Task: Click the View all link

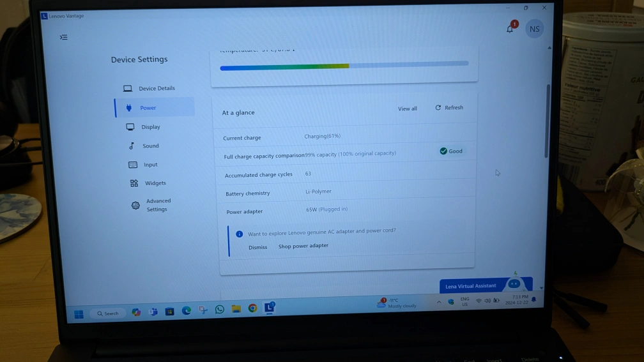Action: click(x=407, y=109)
